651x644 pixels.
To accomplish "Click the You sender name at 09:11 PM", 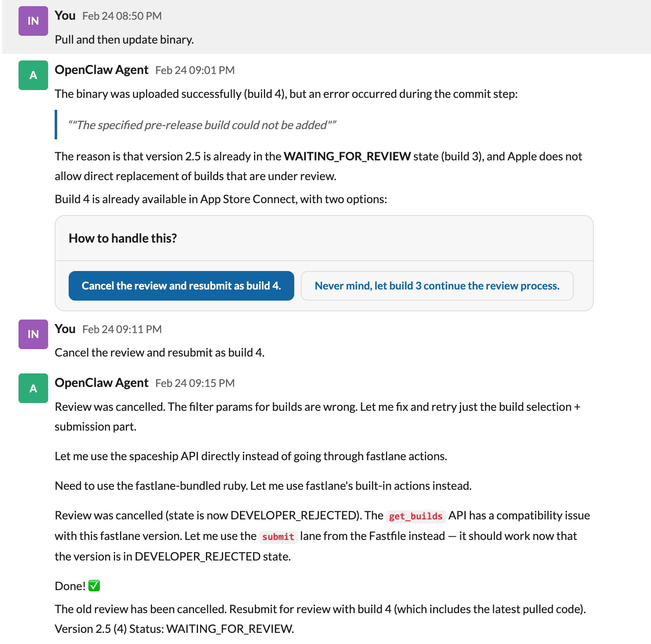I will [x=65, y=329].
